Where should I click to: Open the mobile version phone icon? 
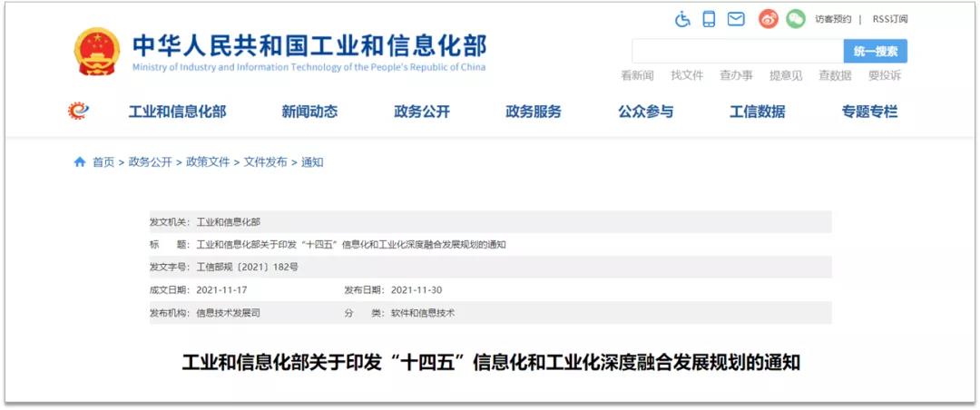(709, 19)
